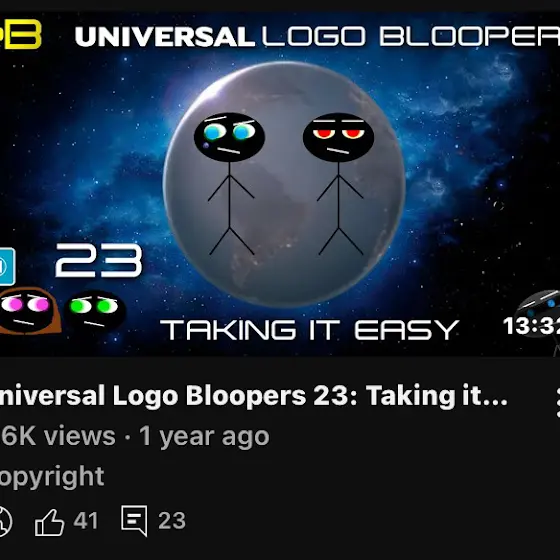Image resolution: width=560 pixels, height=560 pixels.
Task: Open comments via the speech bubble icon
Action: click(134, 520)
